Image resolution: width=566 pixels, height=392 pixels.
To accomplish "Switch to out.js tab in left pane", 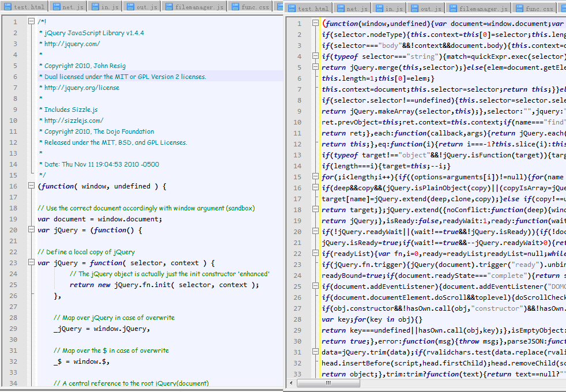I will pyautogui.click(x=146, y=7).
